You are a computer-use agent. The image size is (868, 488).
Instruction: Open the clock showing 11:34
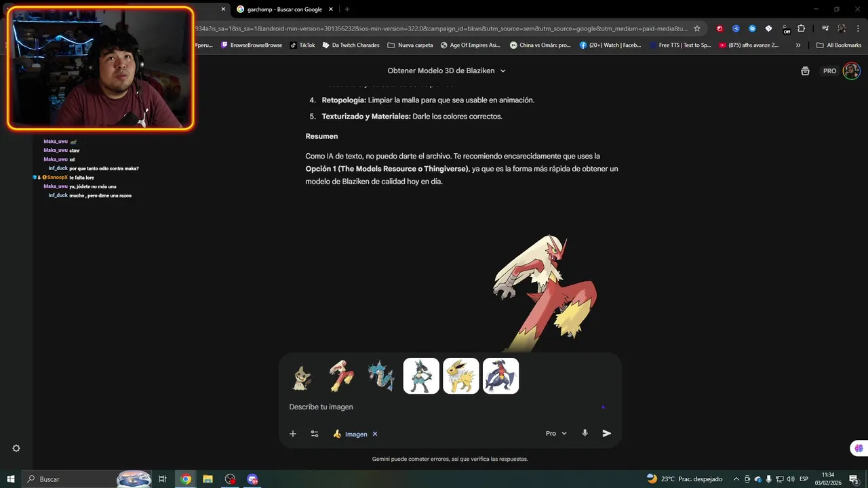click(x=828, y=479)
